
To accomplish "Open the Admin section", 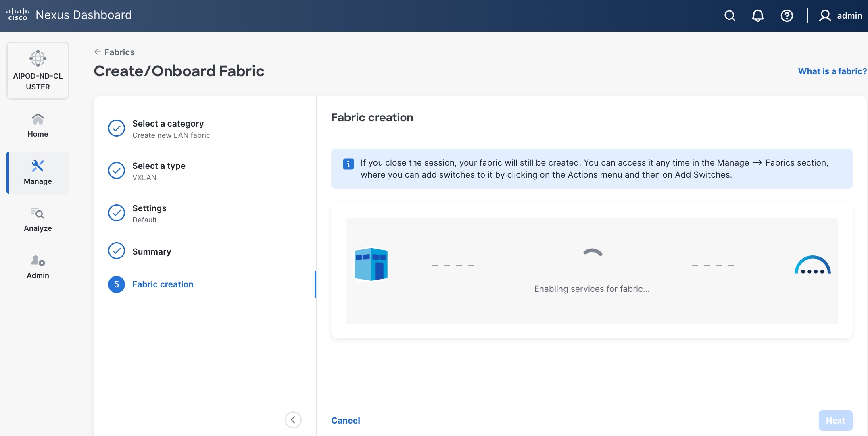I will click(38, 266).
